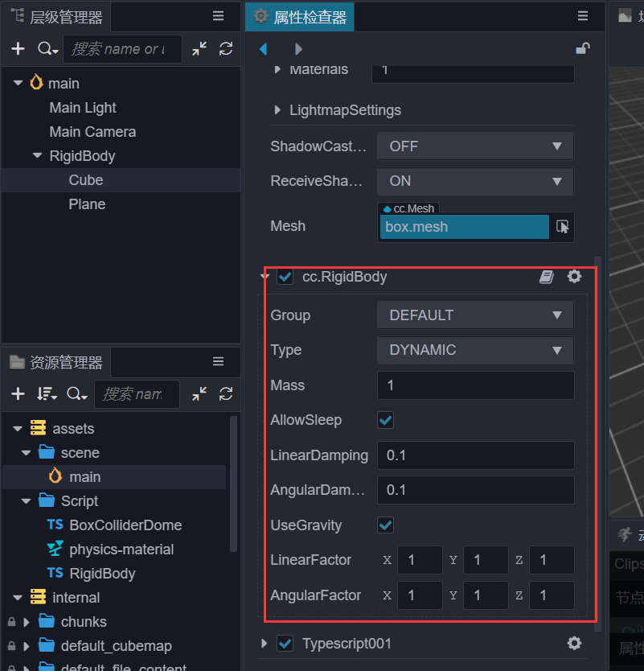Screen dimensions: 644x671
Task: Open the RigidBody Type dropdown
Action: [x=474, y=350]
